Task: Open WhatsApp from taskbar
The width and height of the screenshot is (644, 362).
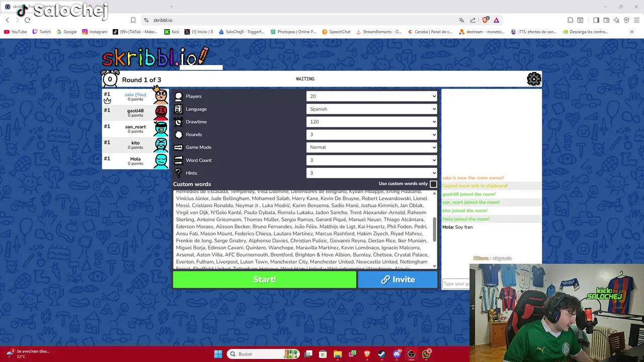Action: pos(427,354)
